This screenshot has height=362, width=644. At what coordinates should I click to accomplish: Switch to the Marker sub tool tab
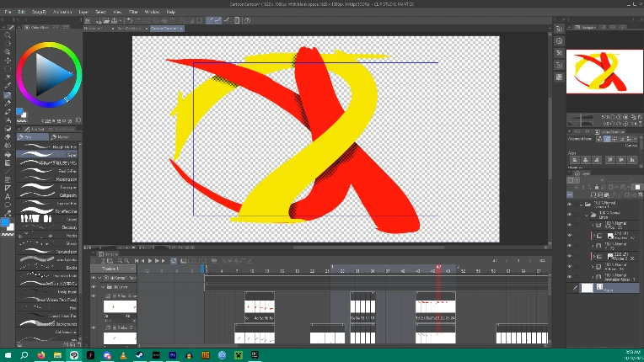[x=62, y=136]
